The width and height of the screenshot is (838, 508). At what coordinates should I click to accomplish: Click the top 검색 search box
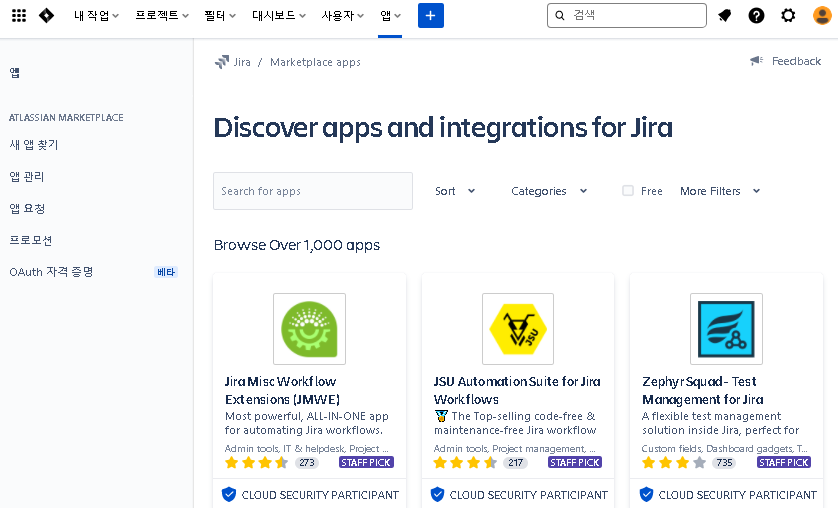tap(627, 15)
